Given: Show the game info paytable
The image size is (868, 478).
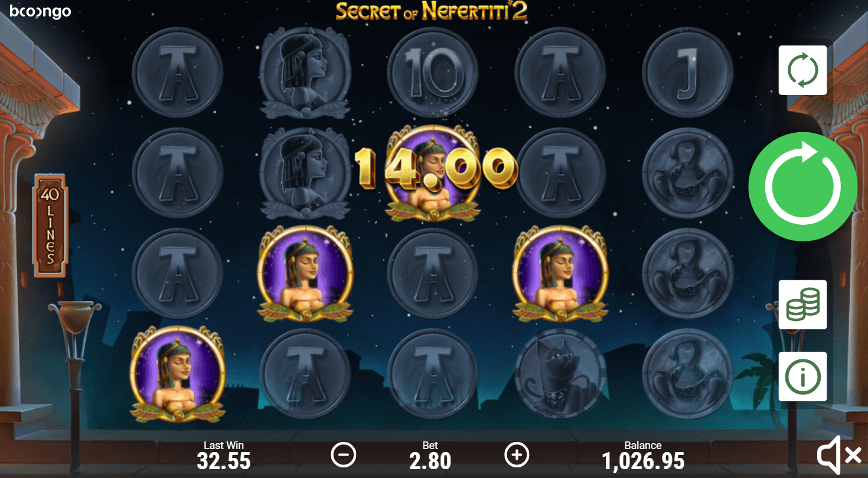Looking at the screenshot, I should [802, 376].
